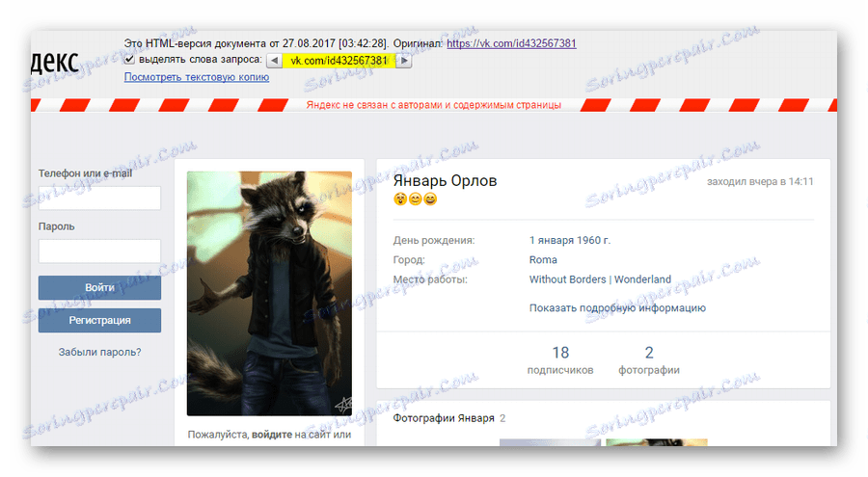Go to the next highlighted match arrow
This screenshot has width=868, height=477.
click(405, 61)
